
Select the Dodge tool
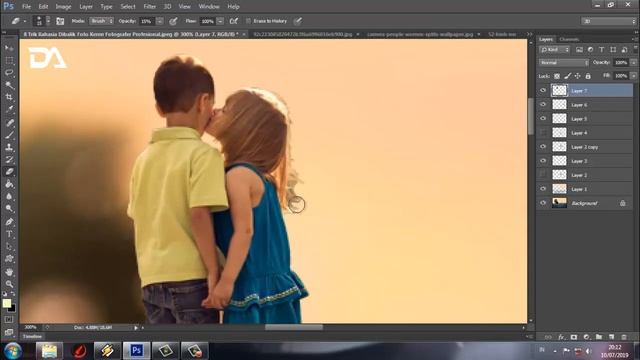coord(9,209)
